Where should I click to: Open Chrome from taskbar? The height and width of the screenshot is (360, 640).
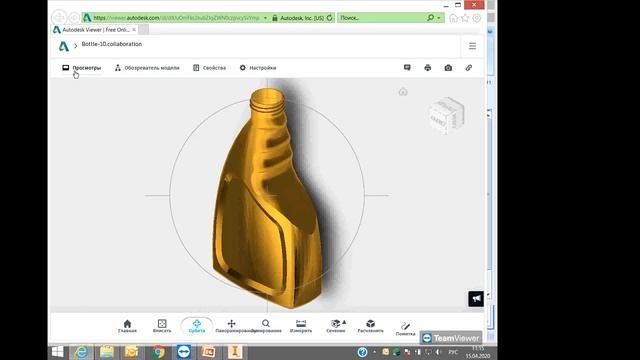click(x=158, y=352)
